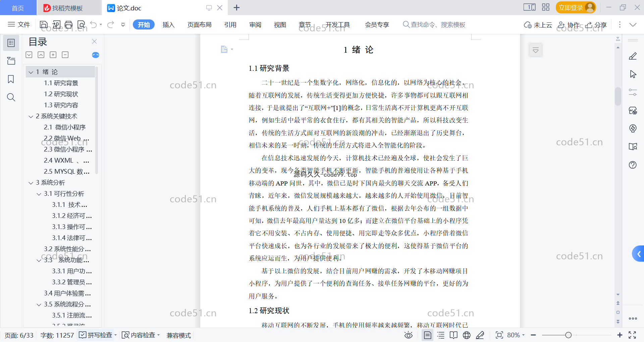Screen dimensions: 644x342
Task: Open the more options vertical dots menu
Action: [620, 24]
